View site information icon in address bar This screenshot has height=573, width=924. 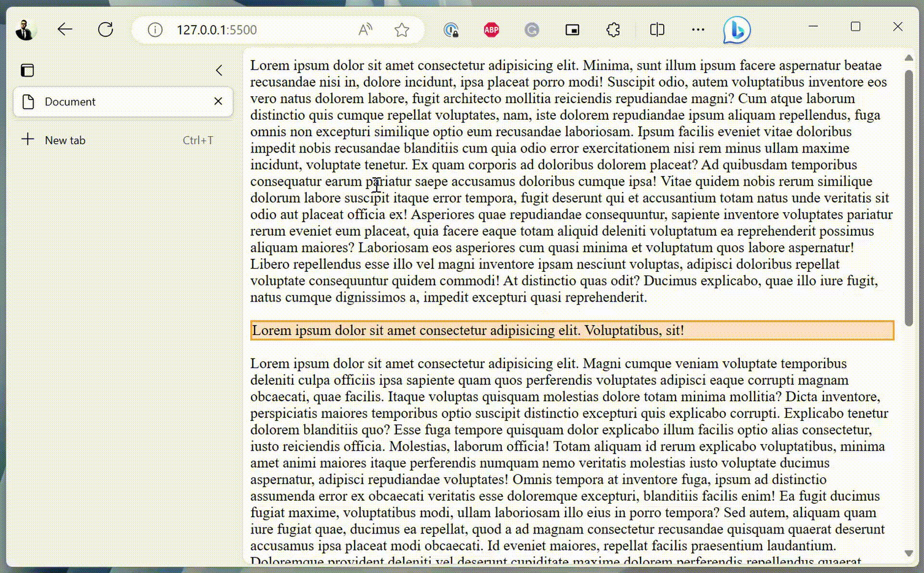[155, 30]
